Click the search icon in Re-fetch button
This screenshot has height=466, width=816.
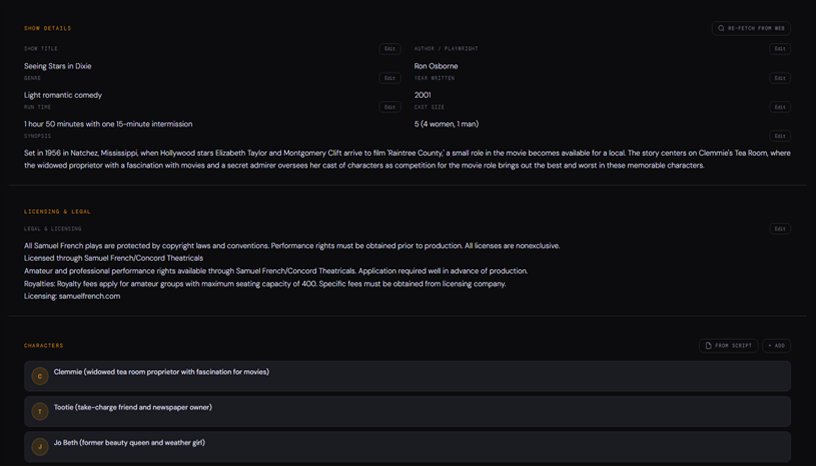coord(721,28)
